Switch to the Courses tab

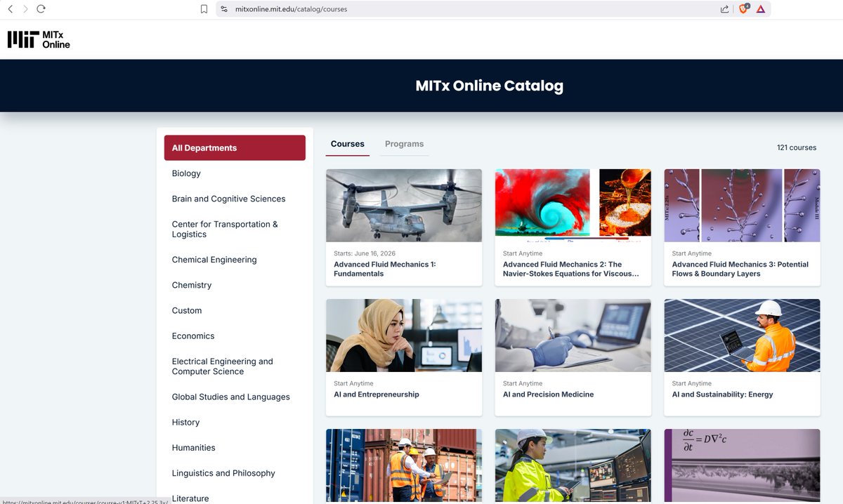348,144
